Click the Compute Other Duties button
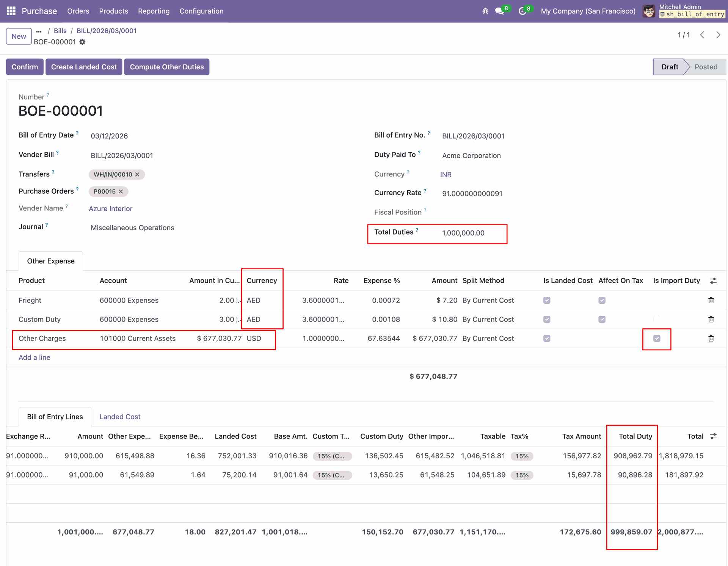The height and width of the screenshot is (566, 728). click(167, 67)
